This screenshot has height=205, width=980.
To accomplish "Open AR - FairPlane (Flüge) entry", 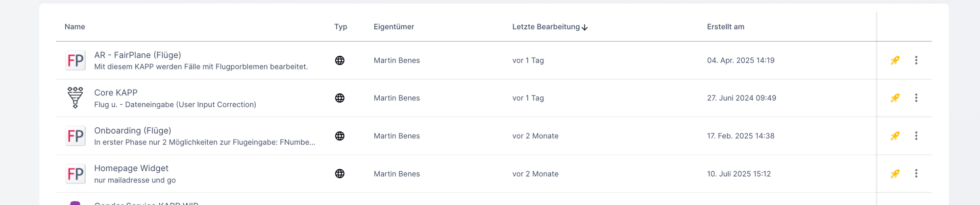I will (138, 55).
